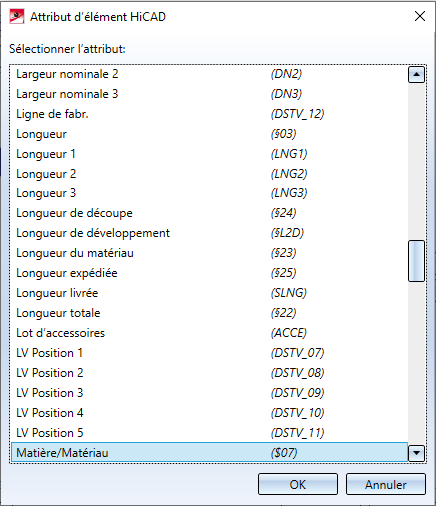Close the Attribut d'élément HiCAD dialog

pos(420,16)
